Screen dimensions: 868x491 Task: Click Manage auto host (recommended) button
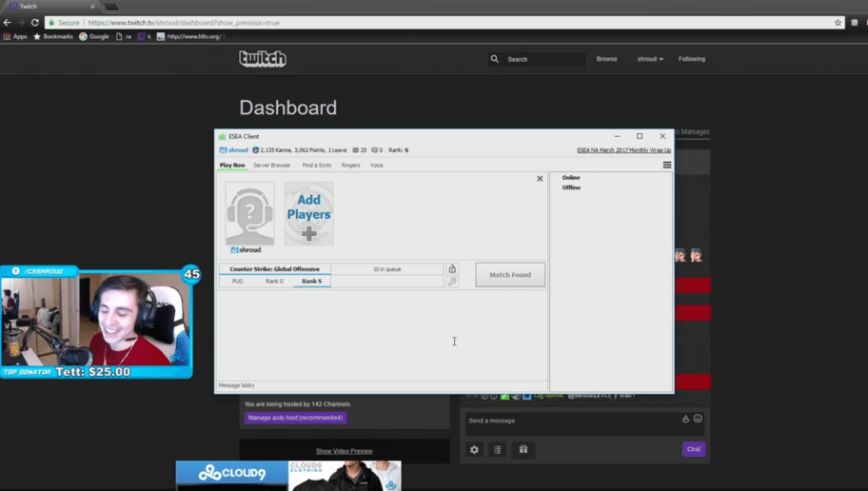[296, 418]
